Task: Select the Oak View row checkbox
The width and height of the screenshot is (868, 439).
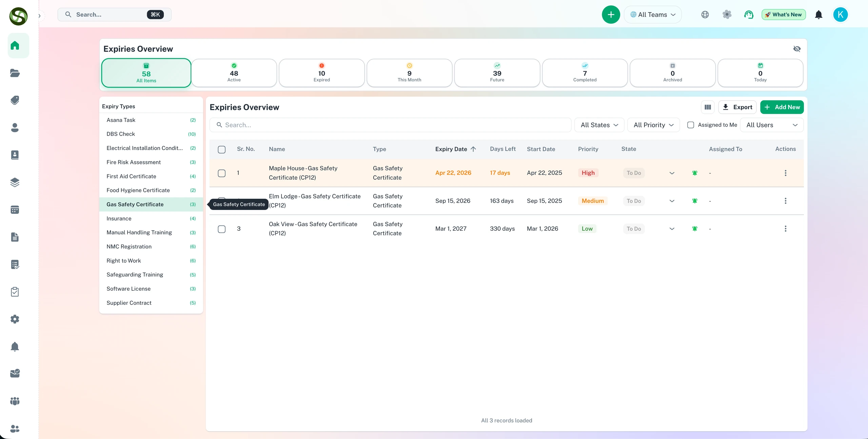Action: pyautogui.click(x=222, y=229)
